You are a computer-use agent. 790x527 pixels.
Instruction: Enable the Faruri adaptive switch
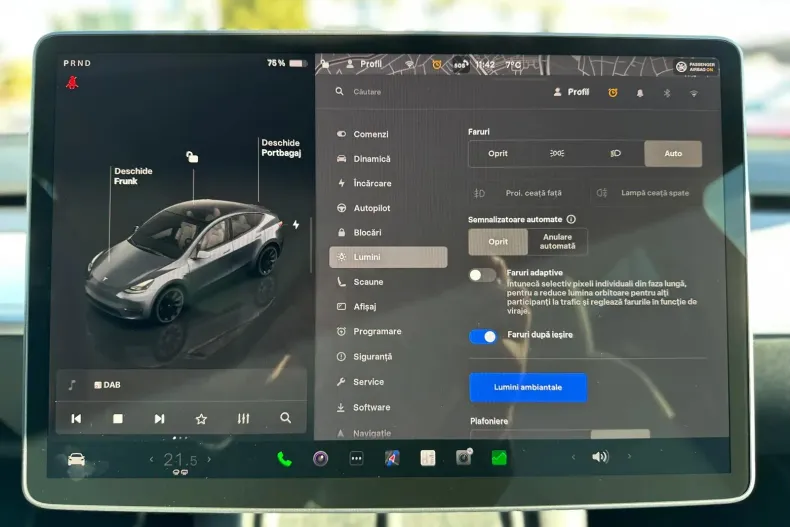(x=482, y=275)
